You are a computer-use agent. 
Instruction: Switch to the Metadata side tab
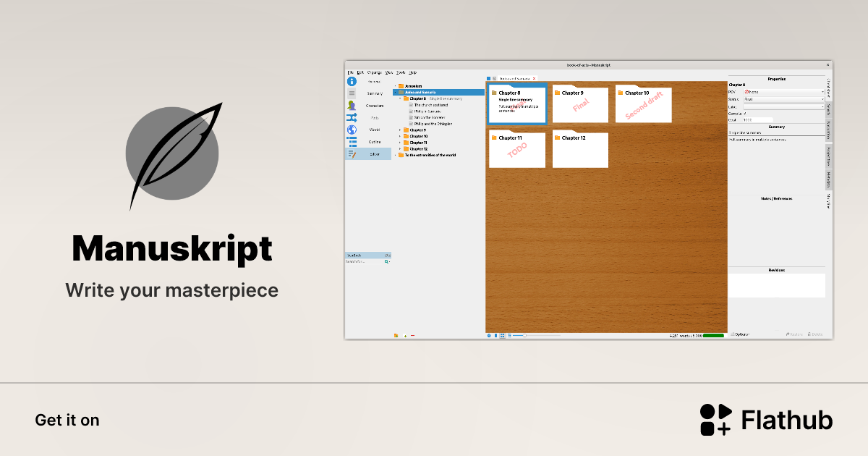(x=827, y=178)
